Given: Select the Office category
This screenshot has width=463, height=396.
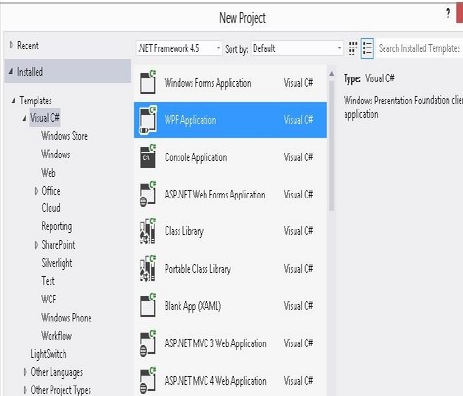Looking at the screenshot, I should (x=51, y=191).
